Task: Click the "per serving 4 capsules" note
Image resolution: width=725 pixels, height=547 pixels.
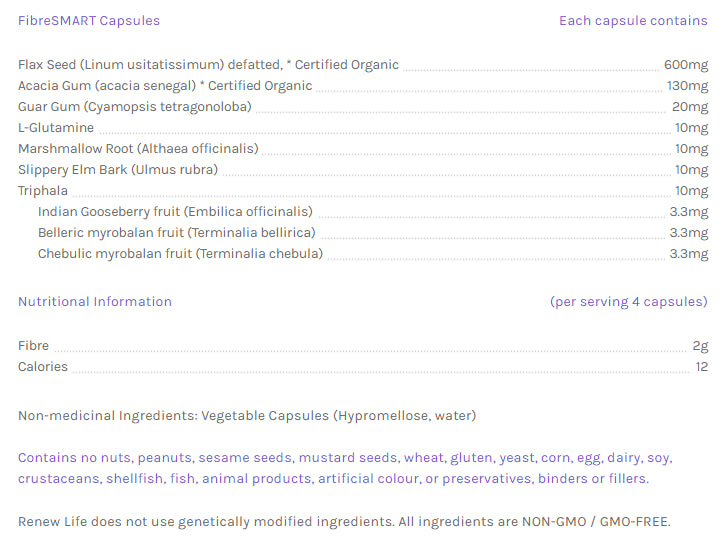Action: [x=628, y=302]
